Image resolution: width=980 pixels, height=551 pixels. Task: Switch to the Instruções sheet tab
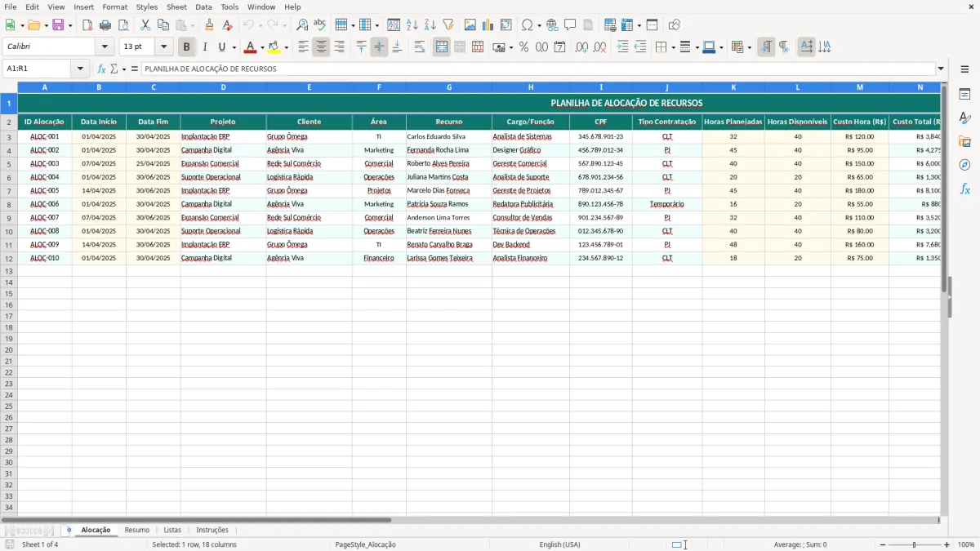point(212,531)
